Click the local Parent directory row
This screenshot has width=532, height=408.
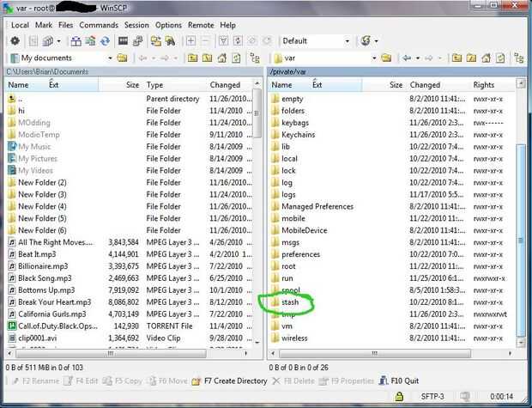[130, 99]
